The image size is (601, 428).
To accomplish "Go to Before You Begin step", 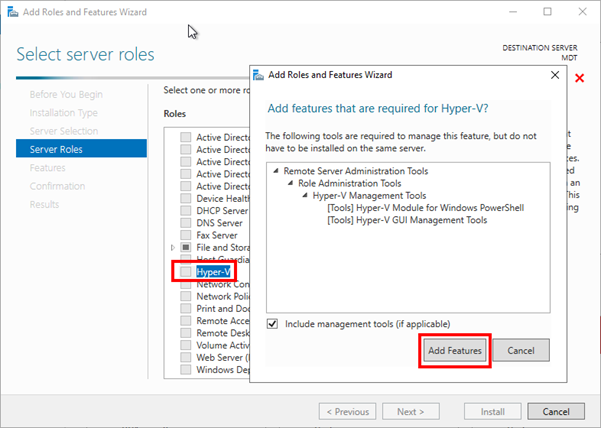I will [x=66, y=94].
